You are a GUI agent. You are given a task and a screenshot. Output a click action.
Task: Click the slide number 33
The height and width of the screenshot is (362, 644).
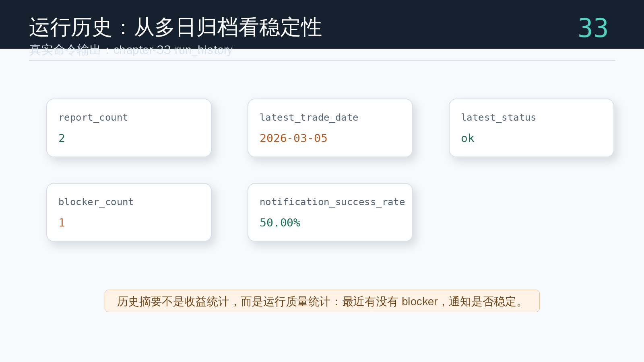click(x=593, y=28)
